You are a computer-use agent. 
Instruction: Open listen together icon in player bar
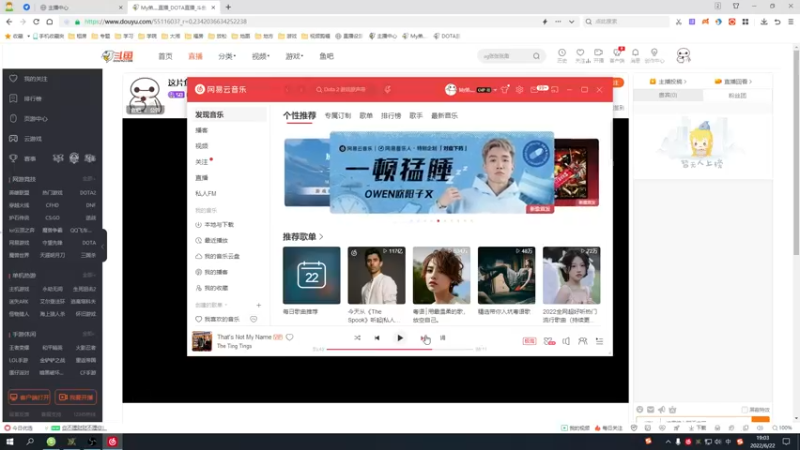point(583,341)
